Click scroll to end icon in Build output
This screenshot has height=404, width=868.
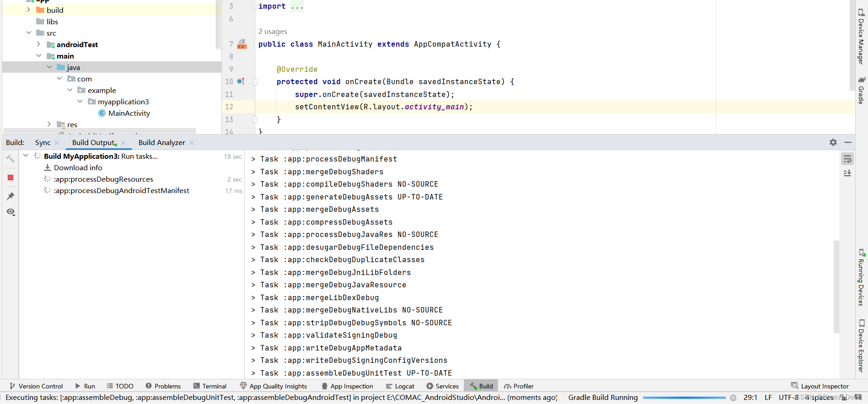click(x=847, y=173)
